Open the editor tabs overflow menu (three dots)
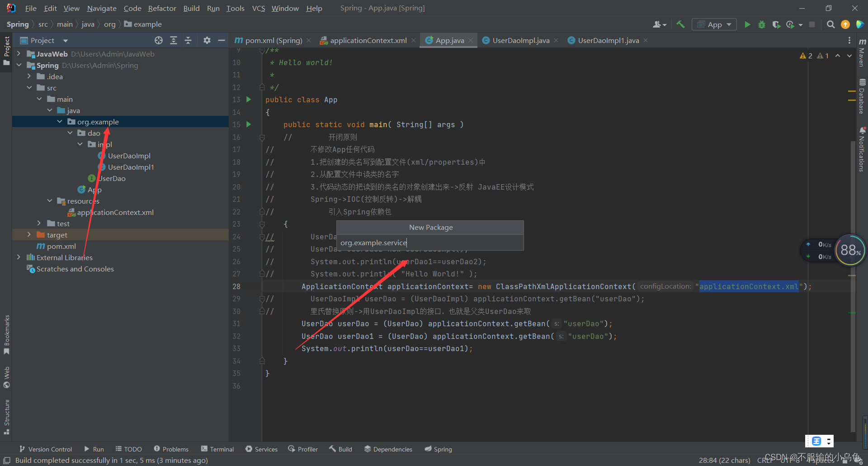Screen dimensions: 868x466 tap(849, 40)
